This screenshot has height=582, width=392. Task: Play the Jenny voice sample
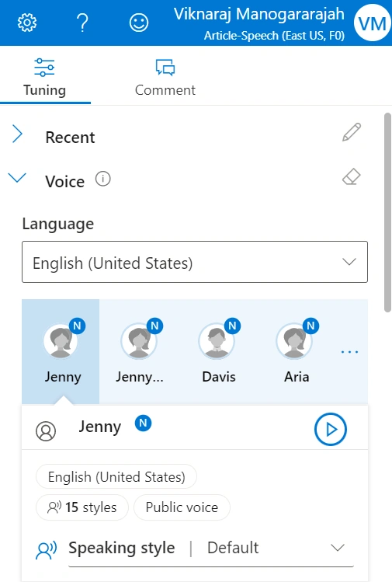pos(331,429)
